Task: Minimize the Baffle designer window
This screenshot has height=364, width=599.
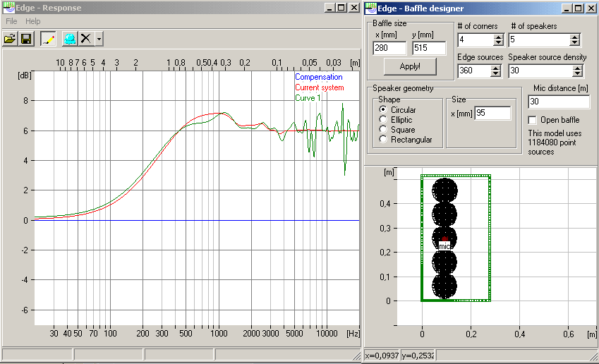Action: click(x=567, y=8)
